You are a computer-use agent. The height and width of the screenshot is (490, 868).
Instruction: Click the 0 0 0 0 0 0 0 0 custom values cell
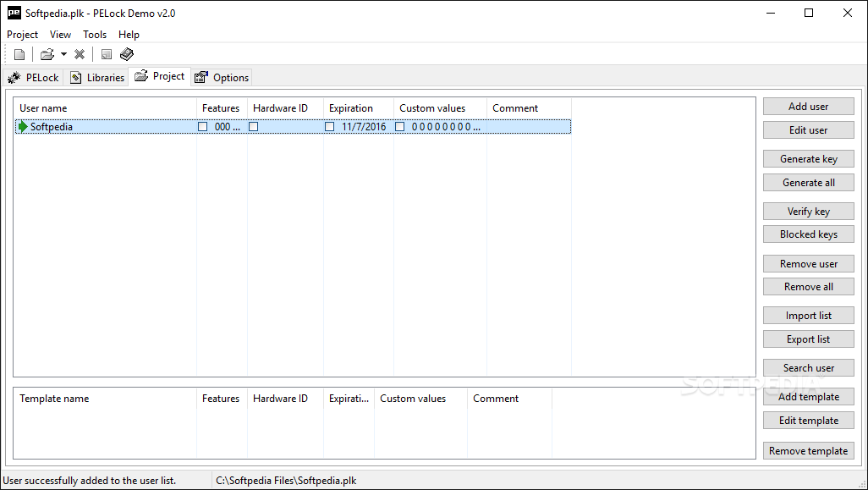pyautogui.click(x=446, y=127)
